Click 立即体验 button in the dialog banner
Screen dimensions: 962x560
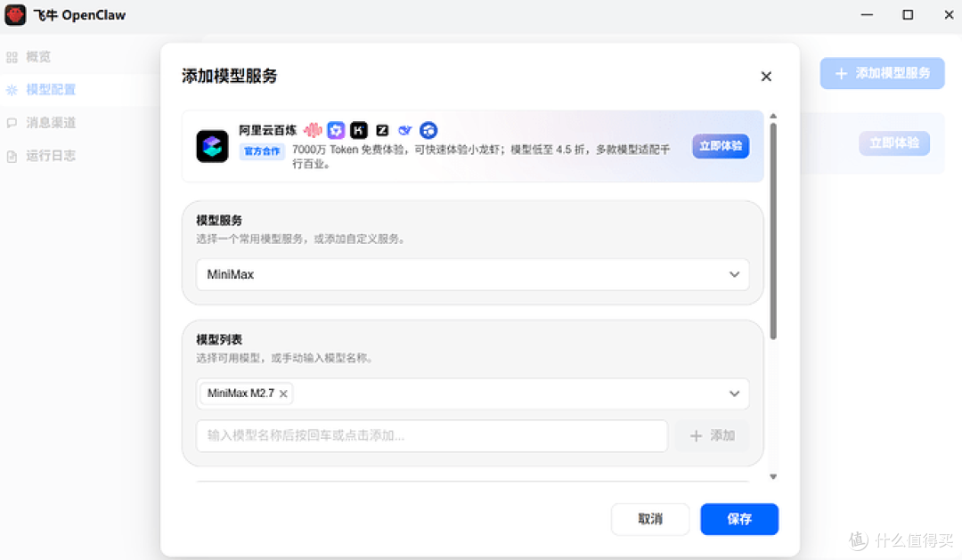coord(721,146)
